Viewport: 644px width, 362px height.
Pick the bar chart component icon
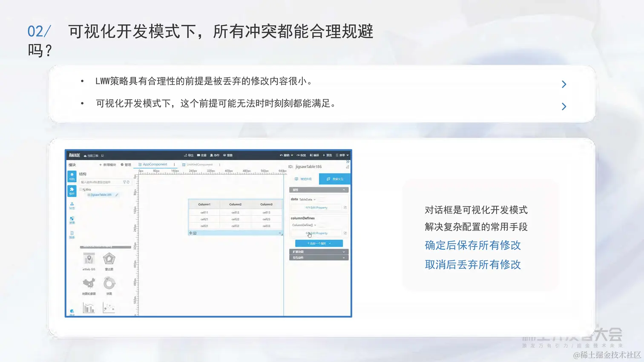[x=89, y=308]
